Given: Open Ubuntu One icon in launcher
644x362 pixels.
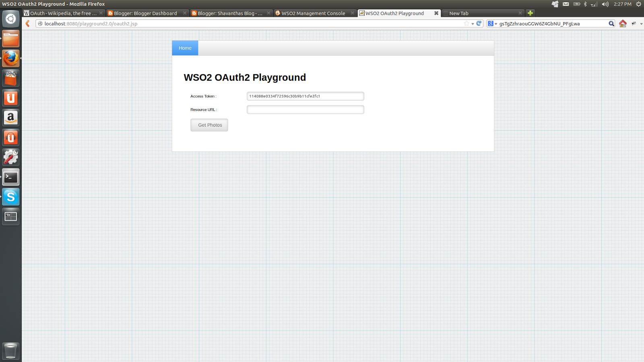Looking at the screenshot, I should 11,98.
